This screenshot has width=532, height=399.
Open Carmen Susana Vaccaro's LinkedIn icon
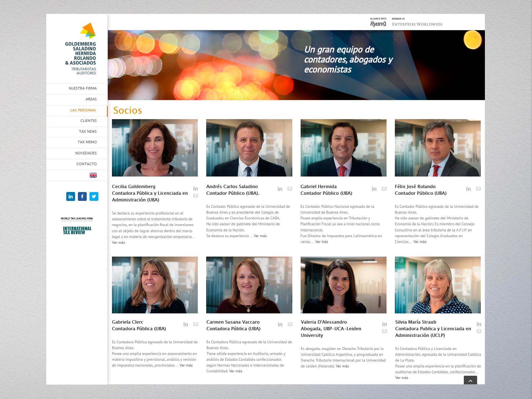point(280,324)
